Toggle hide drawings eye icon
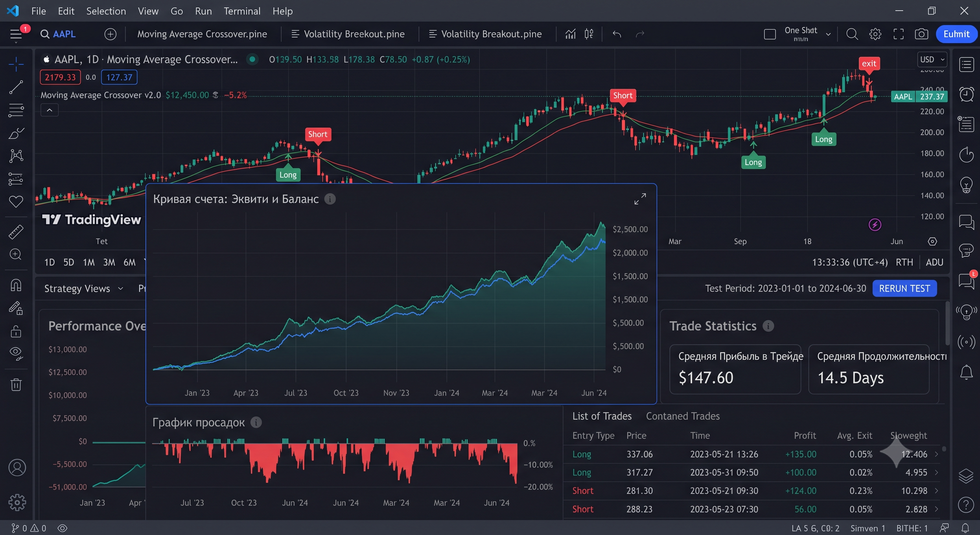 [x=16, y=354]
